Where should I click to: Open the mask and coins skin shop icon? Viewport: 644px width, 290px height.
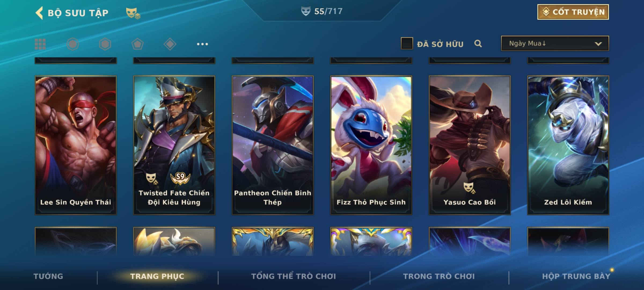point(133,13)
